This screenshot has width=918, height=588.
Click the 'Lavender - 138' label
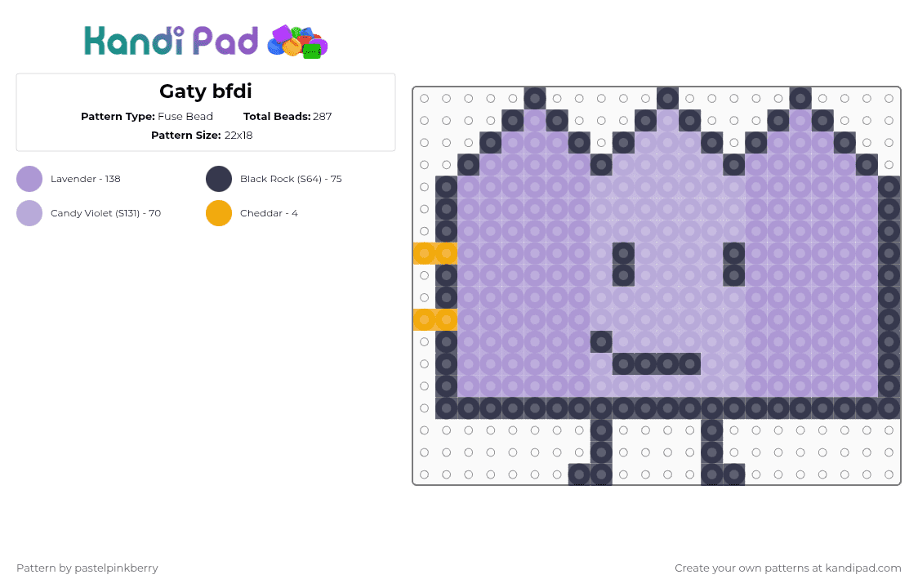click(x=86, y=179)
